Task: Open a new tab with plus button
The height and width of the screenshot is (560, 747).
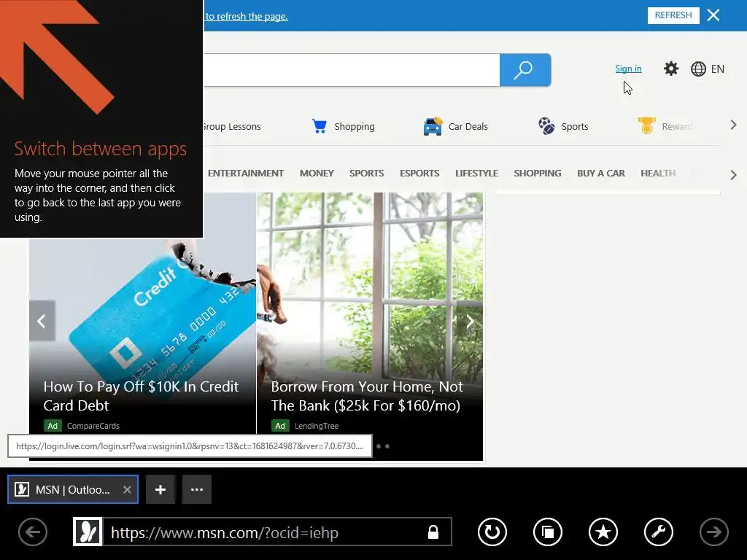Action: (x=160, y=489)
